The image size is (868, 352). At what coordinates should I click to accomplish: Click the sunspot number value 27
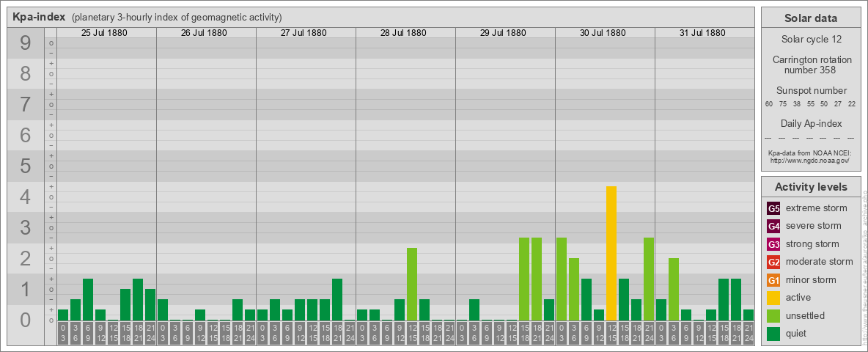coord(838,104)
